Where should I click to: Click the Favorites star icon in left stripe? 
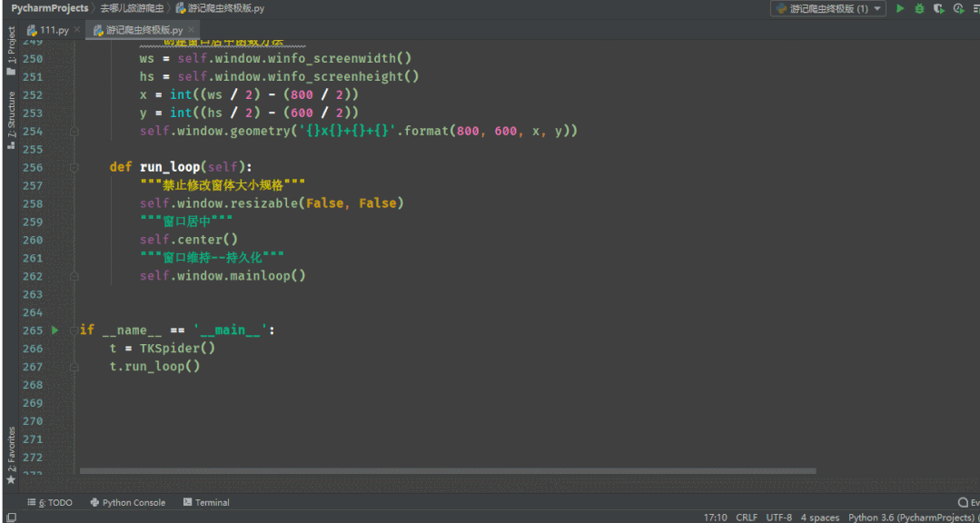coord(11,480)
